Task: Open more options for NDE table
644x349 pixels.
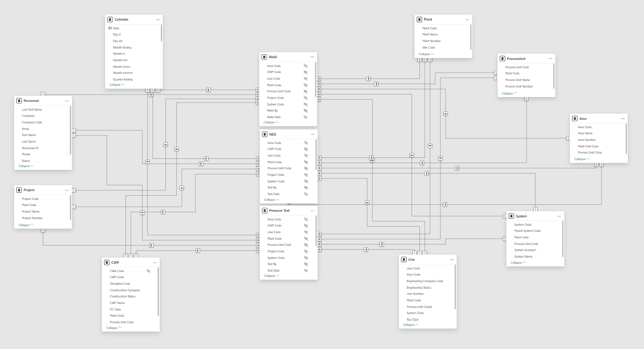Action: coord(313,134)
